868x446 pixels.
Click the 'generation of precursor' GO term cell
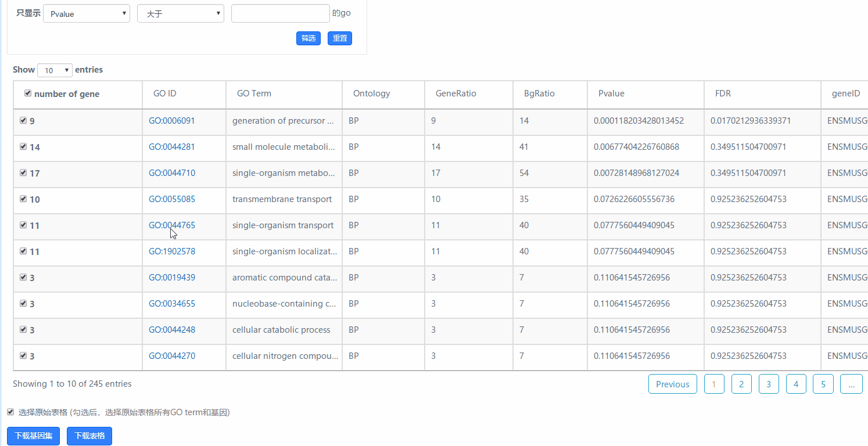tap(284, 121)
